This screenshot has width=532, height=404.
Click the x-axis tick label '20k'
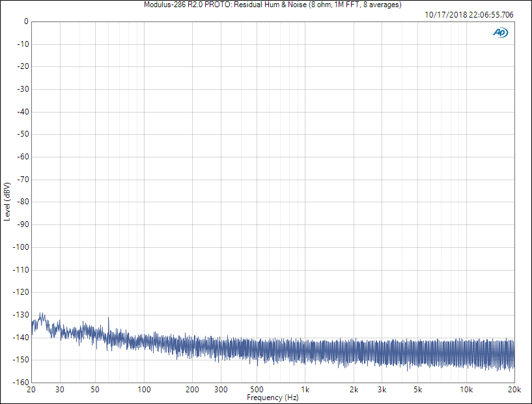[514, 390]
